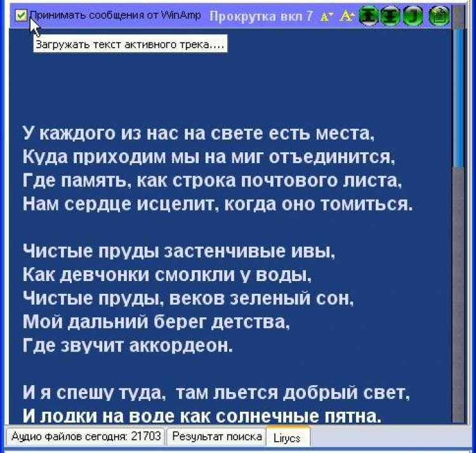The width and height of the screenshot is (476, 453).
Task: Click lyric line 'Мой дальний берег детства,'
Action: point(156,322)
